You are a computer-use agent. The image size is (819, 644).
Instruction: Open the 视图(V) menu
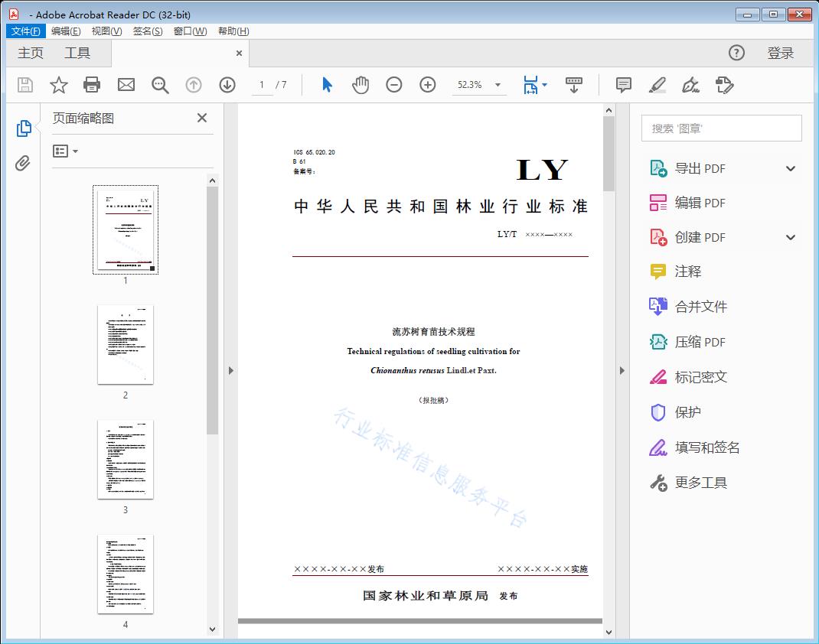(106, 31)
